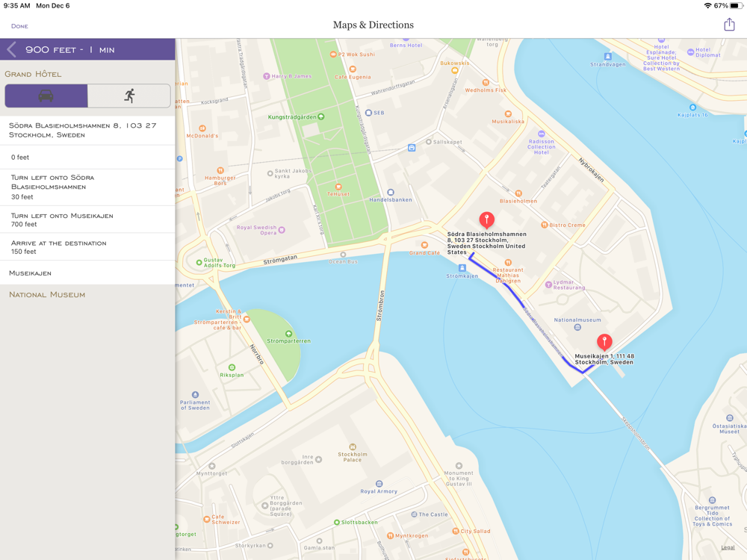
Task: Tap the Nationalmuseum marker
Action: 577,327
